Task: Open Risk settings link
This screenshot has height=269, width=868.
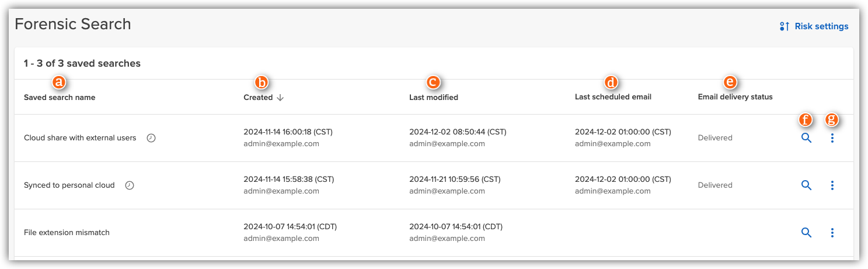Action: 821,26
